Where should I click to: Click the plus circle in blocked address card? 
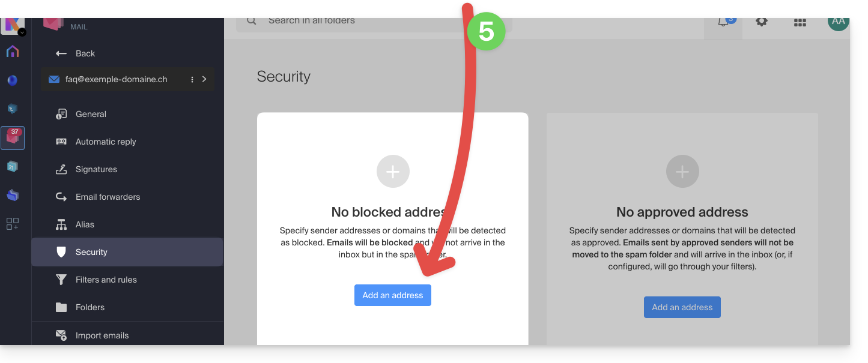[393, 172]
